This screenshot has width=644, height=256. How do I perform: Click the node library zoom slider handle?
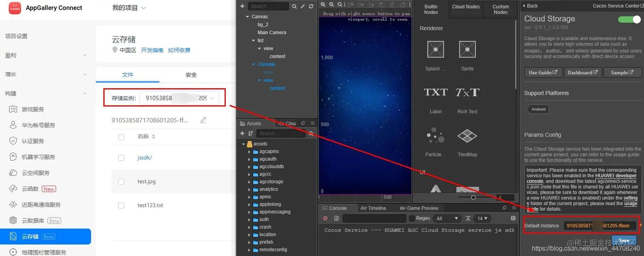[473, 198]
